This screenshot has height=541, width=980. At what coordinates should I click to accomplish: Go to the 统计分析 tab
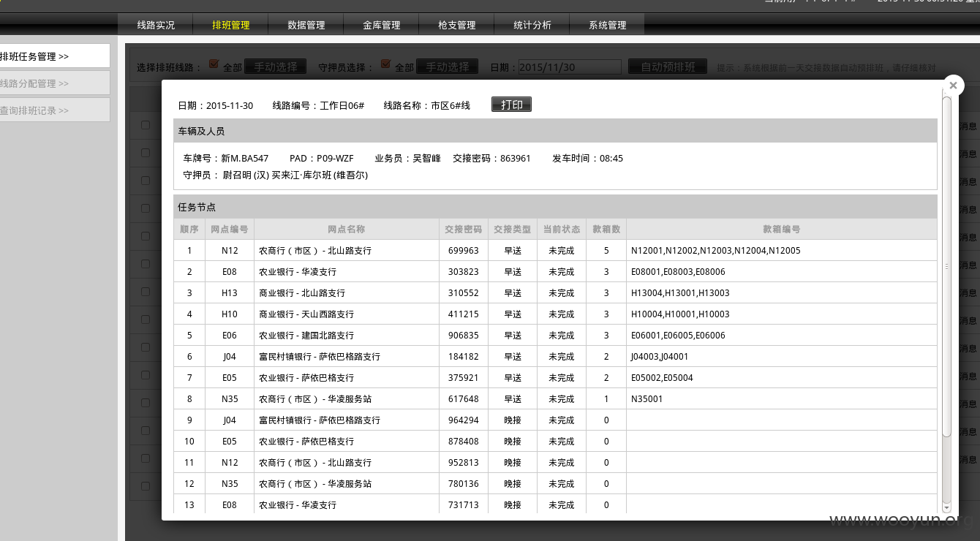coord(532,25)
